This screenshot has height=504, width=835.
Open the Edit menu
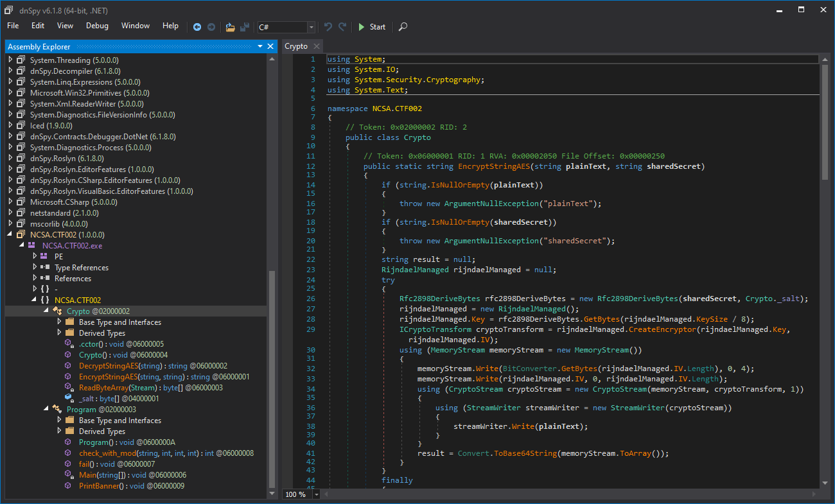pyautogui.click(x=38, y=26)
